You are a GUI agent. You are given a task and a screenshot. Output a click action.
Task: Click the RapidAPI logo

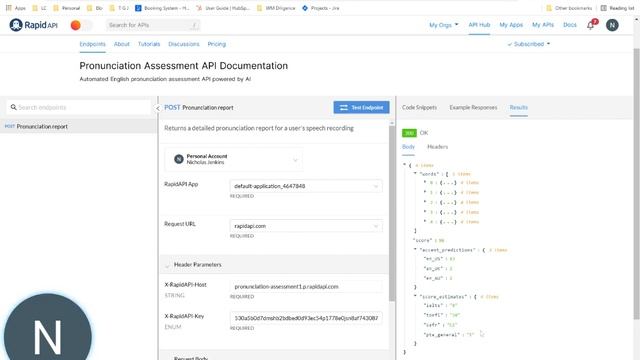pos(33,25)
